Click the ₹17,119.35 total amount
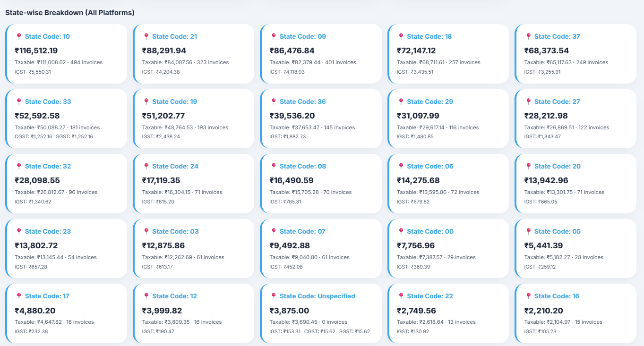 (162, 180)
